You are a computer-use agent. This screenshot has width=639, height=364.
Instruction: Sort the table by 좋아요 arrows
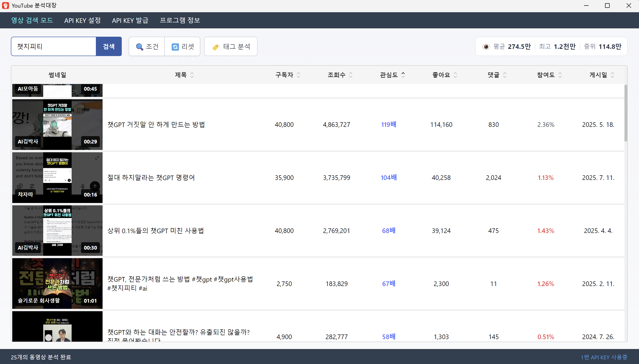click(455, 75)
